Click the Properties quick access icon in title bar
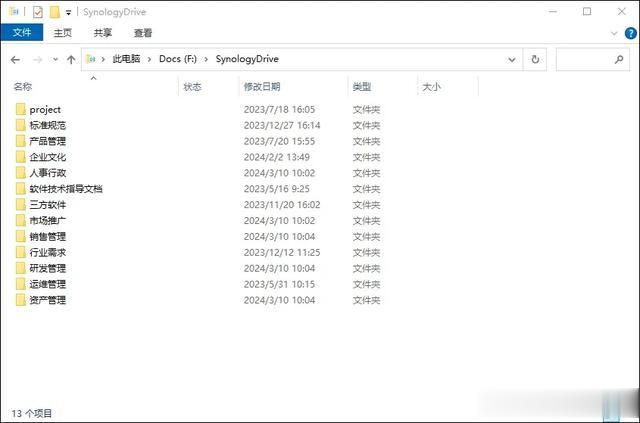 tap(38, 12)
